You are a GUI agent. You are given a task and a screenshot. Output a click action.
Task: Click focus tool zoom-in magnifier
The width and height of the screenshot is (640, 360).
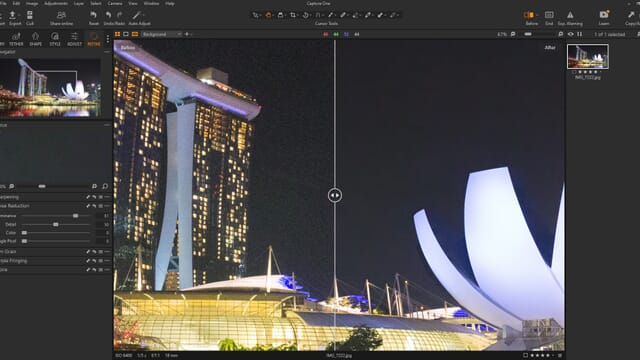(94, 186)
